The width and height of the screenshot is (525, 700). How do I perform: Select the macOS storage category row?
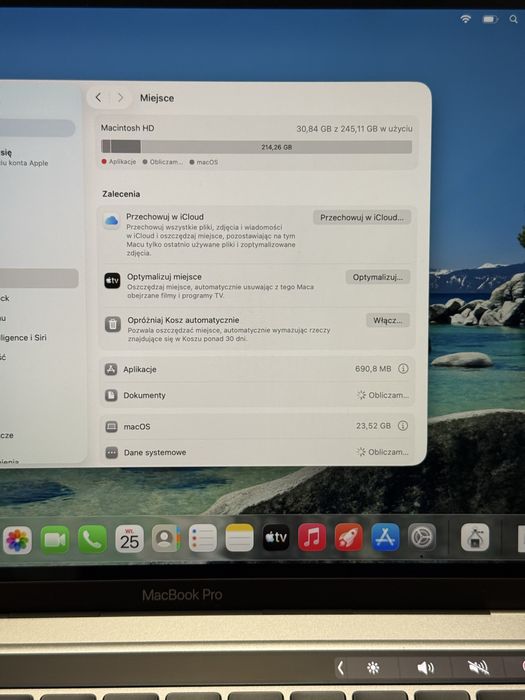[257, 426]
